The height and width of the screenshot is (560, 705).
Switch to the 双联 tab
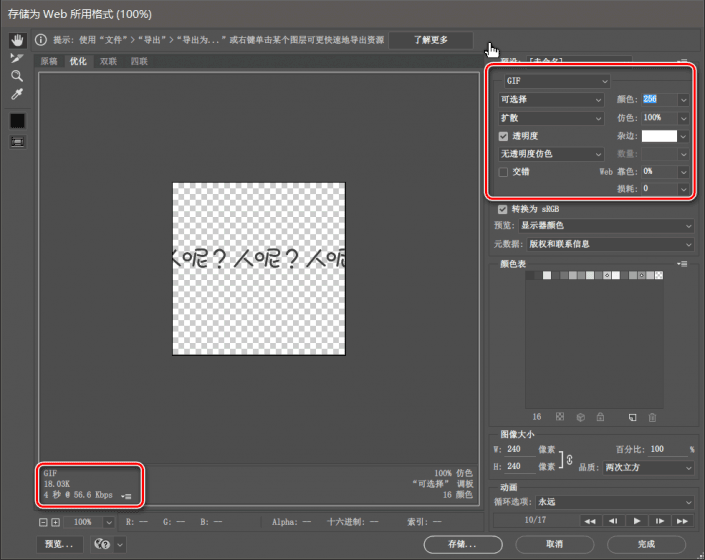[x=108, y=62]
